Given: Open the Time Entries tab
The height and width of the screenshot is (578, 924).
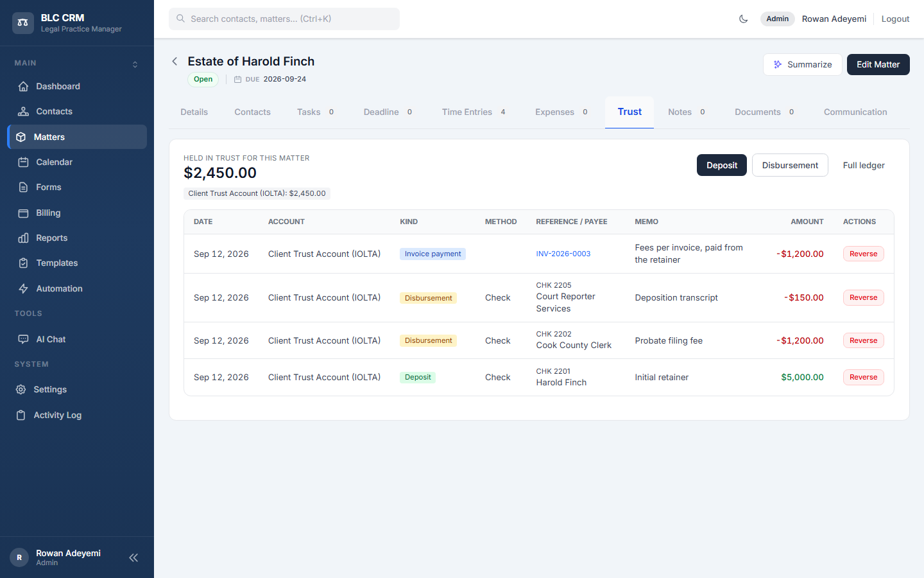Looking at the screenshot, I should point(474,112).
